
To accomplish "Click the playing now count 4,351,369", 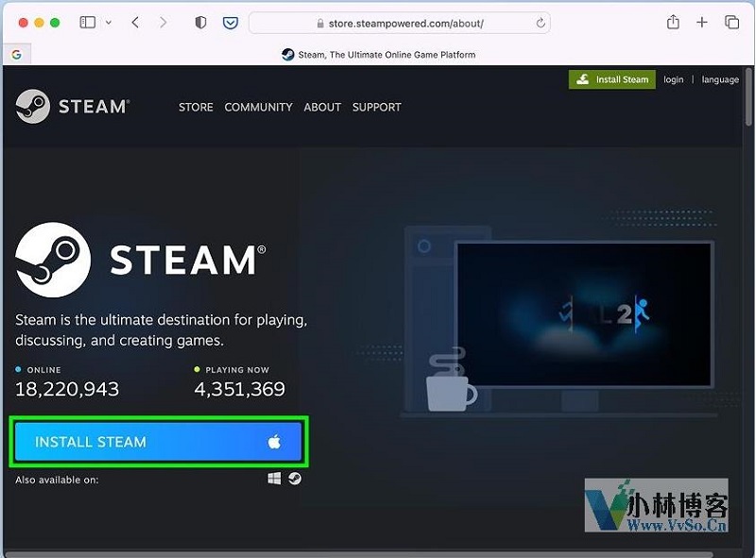I will tap(240, 389).
